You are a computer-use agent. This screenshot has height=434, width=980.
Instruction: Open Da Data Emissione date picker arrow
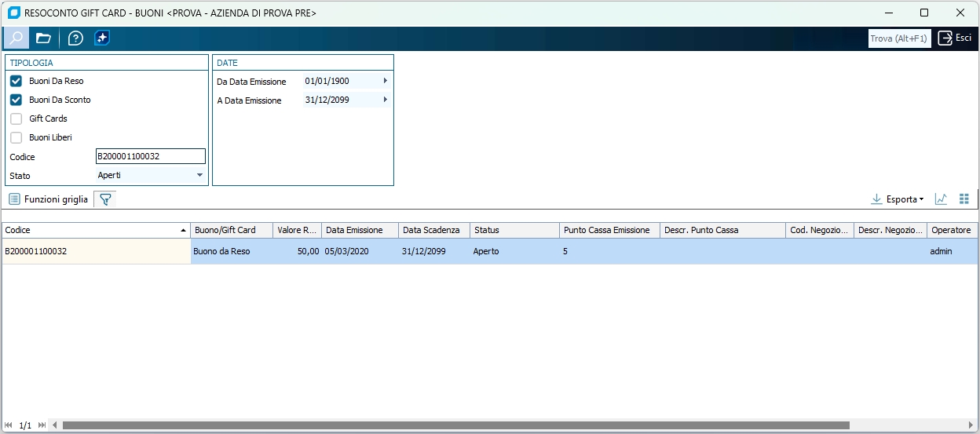pos(385,81)
